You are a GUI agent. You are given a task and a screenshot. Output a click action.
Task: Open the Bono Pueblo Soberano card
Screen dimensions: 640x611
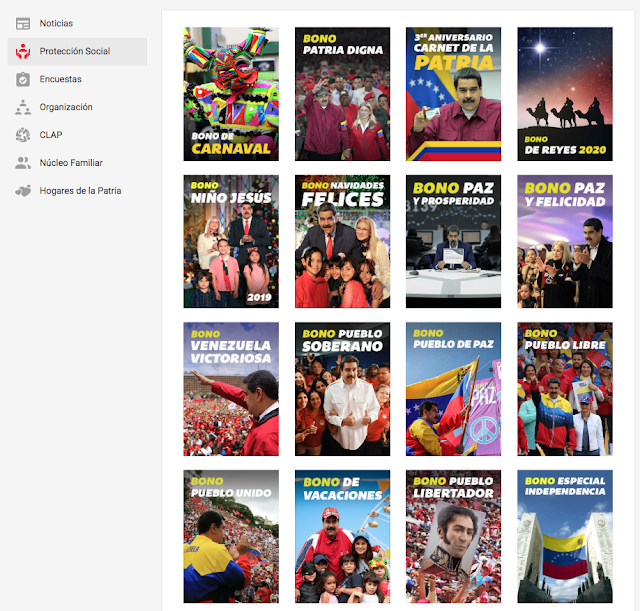[x=342, y=389]
